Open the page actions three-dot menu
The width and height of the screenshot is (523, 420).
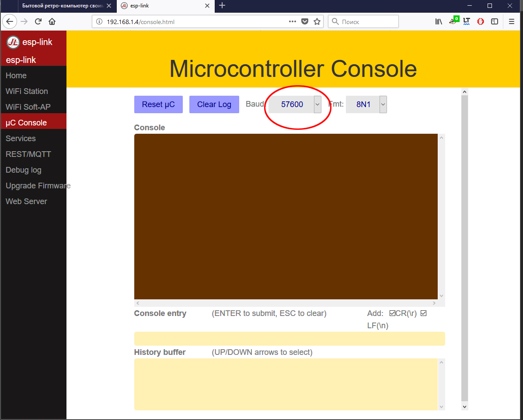tap(293, 21)
